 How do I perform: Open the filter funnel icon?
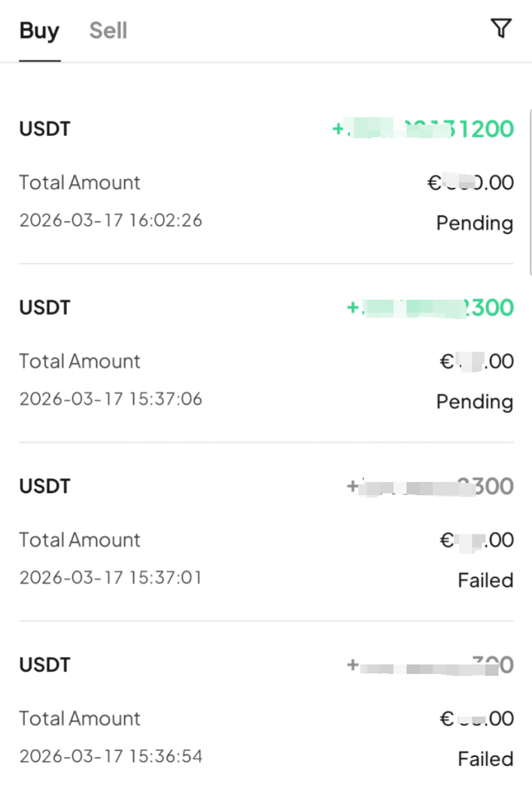pos(500,28)
